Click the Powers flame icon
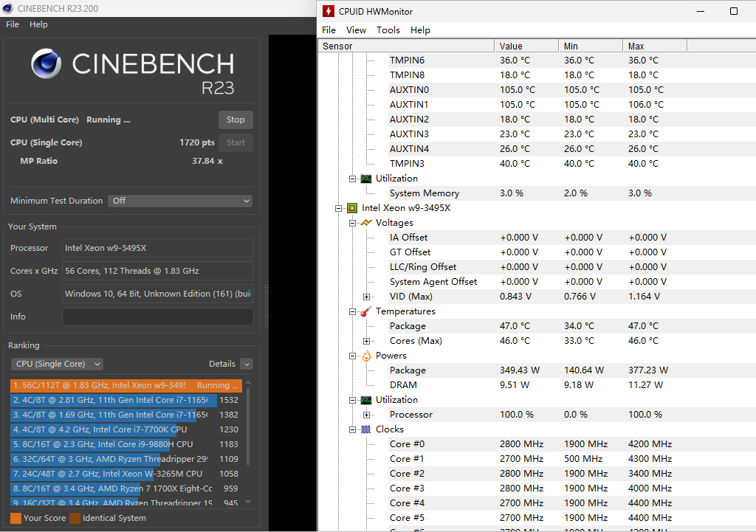Screen dimensions: 756x532 366,356
